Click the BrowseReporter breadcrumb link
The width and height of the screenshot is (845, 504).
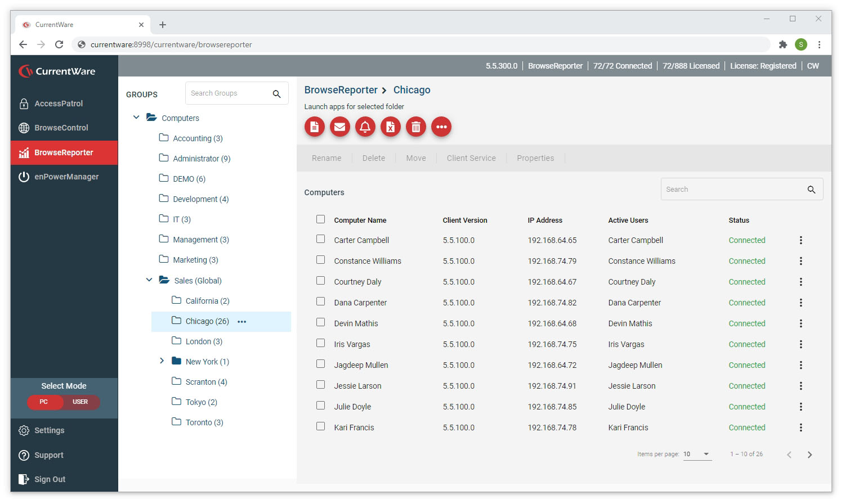[341, 90]
